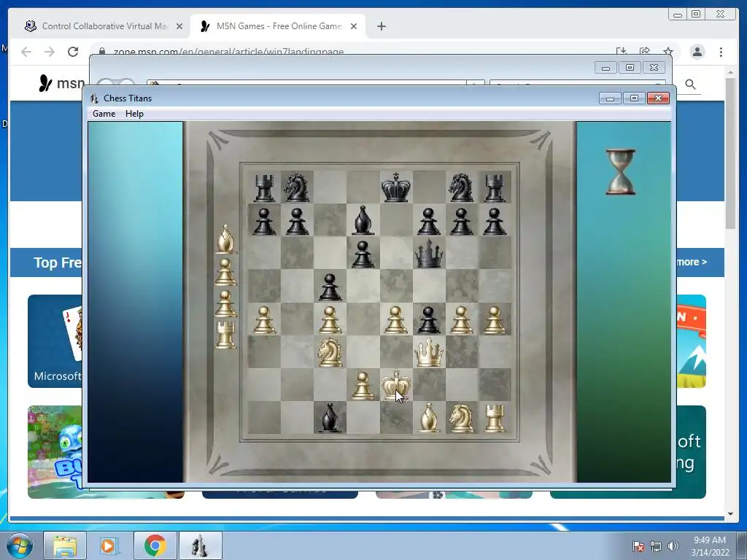Select the black rook on h8
The height and width of the screenshot is (560, 747).
494,187
